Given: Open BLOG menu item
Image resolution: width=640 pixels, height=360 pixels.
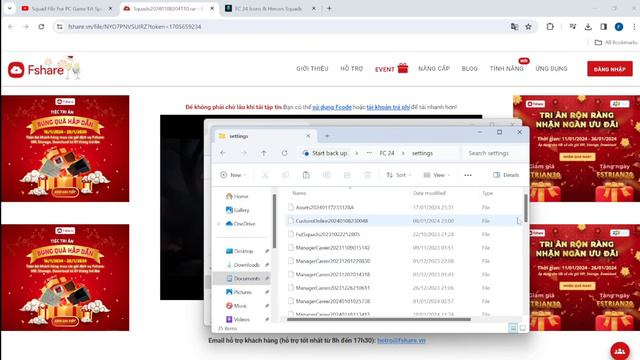Looking at the screenshot, I should tap(469, 69).
